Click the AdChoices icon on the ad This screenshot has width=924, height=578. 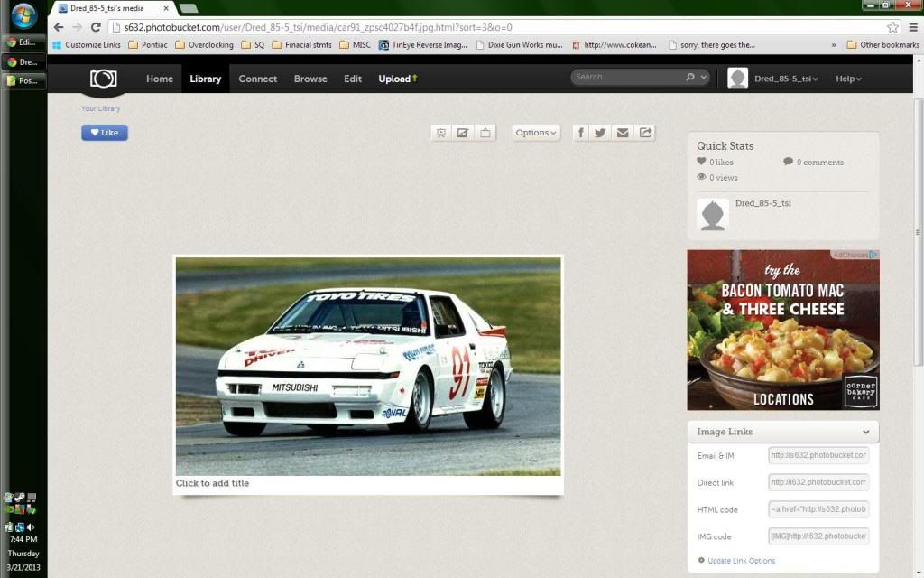[x=873, y=255]
